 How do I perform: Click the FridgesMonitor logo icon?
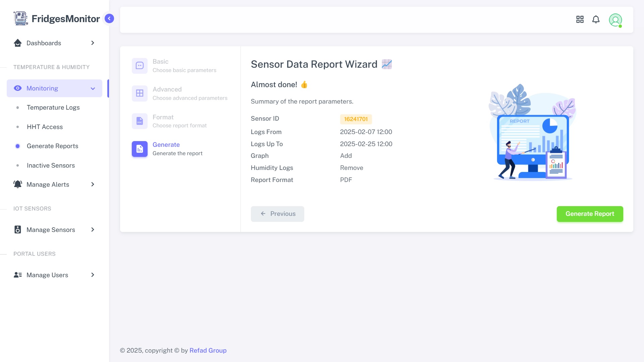coord(20,18)
